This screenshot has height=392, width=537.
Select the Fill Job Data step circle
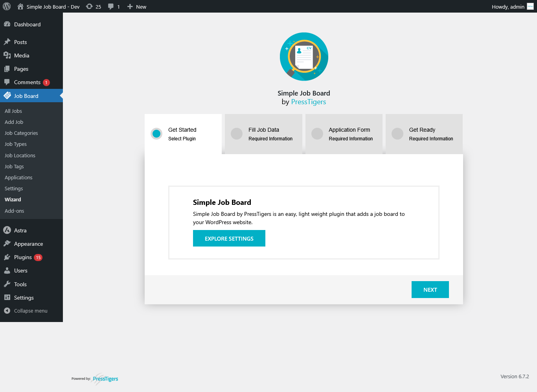[237, 134]
